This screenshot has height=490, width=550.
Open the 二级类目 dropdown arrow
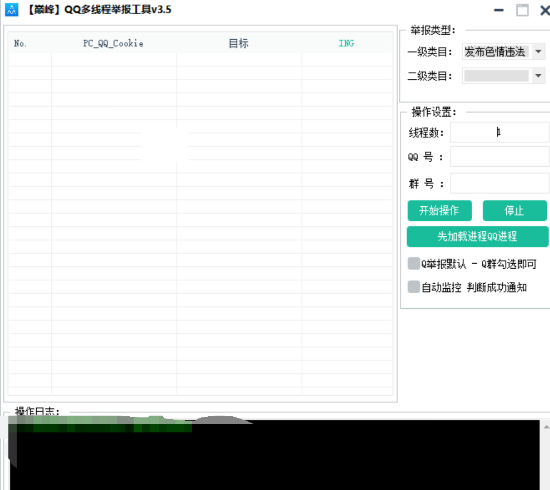point(538,76)
